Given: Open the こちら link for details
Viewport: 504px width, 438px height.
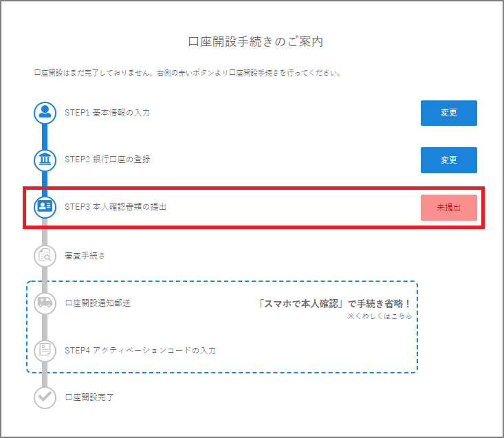Looking at the screenshot, I should (402, 316).
